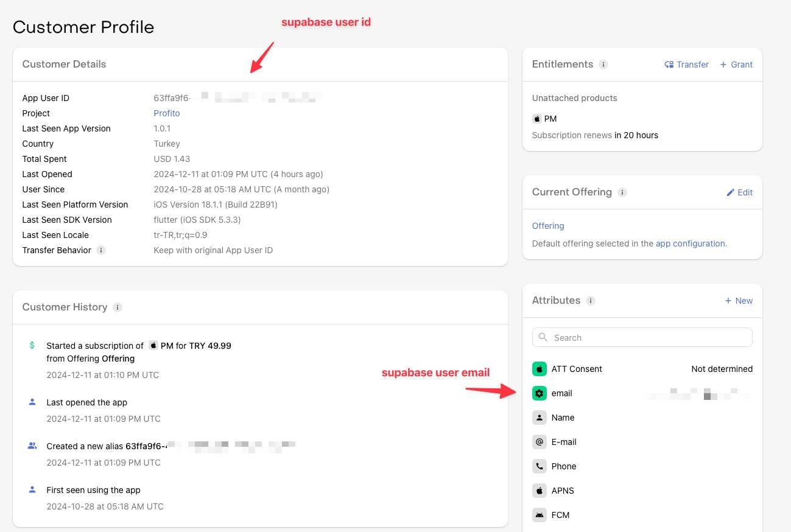Click the APNS Apple icon
791x532 pixels.
pos(539,491)
